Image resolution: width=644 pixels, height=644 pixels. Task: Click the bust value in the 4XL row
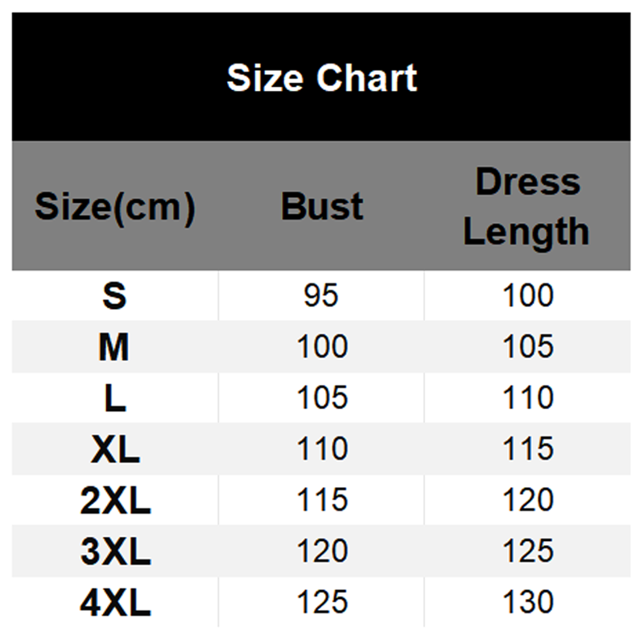click(322, 602)
